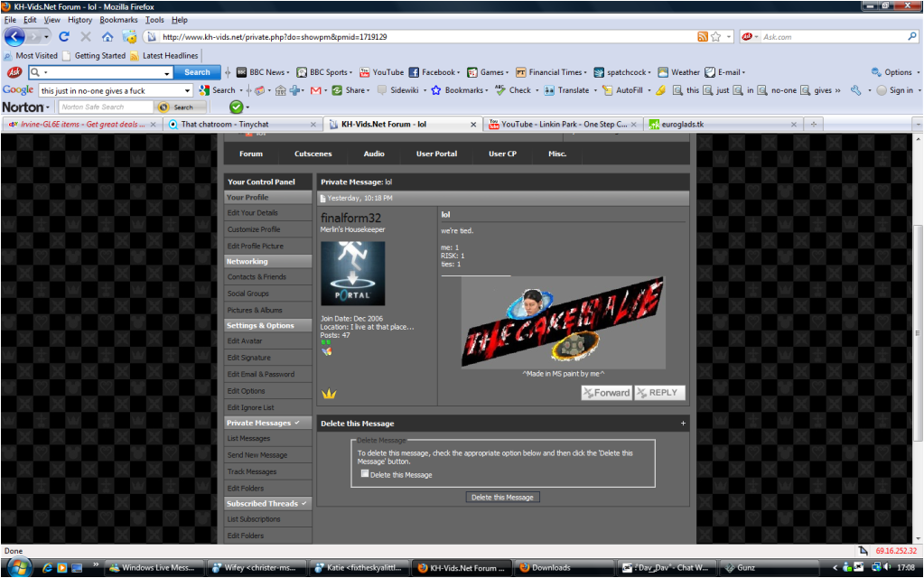Click the Norton green checkmark status icon

(x=237, y=107)
